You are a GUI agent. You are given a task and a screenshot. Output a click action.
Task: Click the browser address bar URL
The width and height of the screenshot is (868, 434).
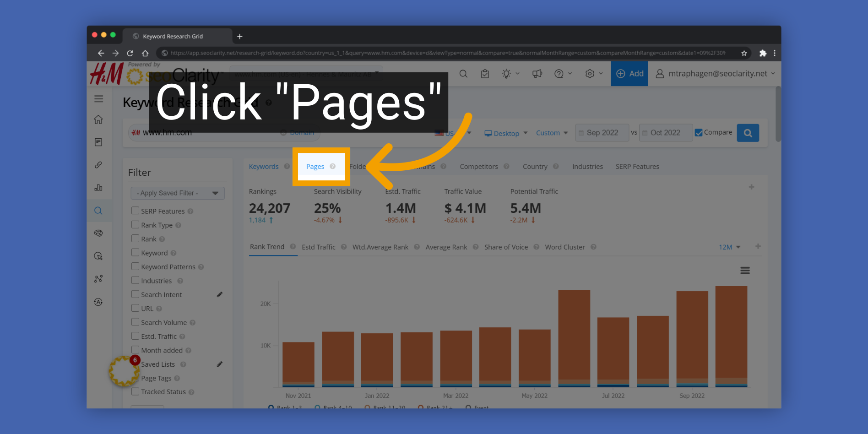tap(448, 53)
